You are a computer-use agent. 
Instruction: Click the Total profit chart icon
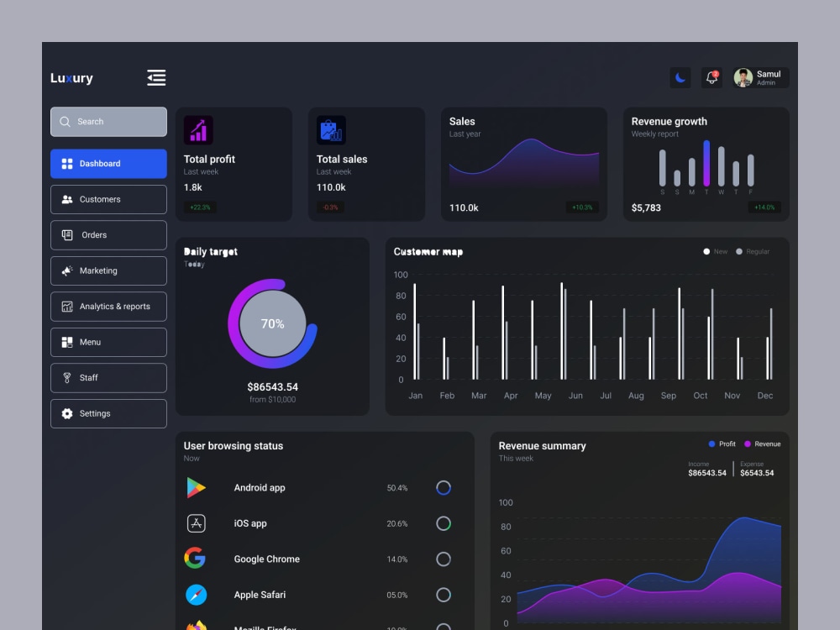click(x=197, y=129)
